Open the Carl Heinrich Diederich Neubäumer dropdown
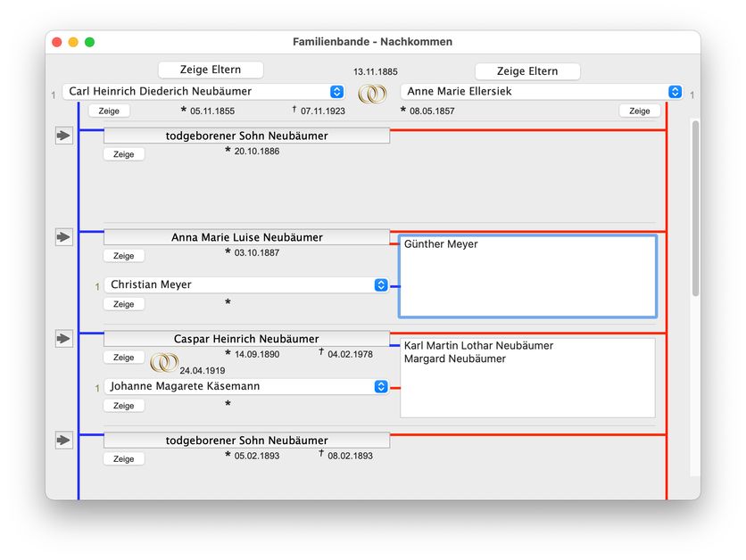The height and width of the screenshot is (560, 746). pyautogui.click(x=336, y=92)
